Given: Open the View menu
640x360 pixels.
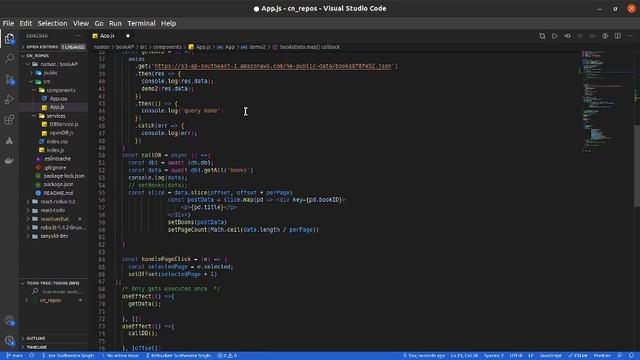Looking at the screenshot, I should click(x=81, y=23).
